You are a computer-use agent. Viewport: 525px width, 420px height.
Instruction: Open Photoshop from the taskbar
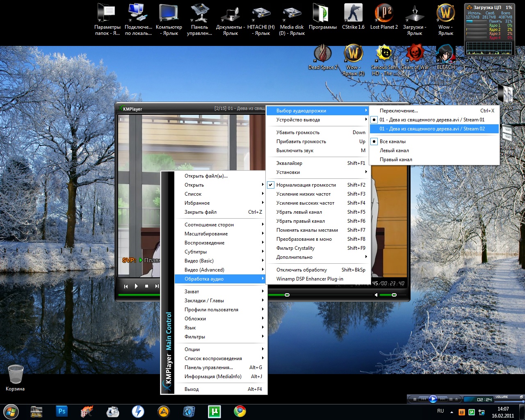pos(62,411)
